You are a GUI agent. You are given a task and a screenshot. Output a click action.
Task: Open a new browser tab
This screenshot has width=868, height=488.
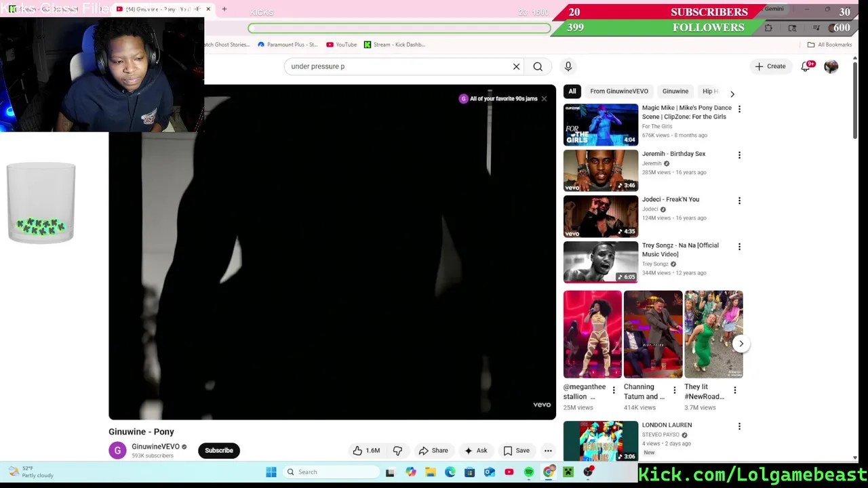pos(224,9)
